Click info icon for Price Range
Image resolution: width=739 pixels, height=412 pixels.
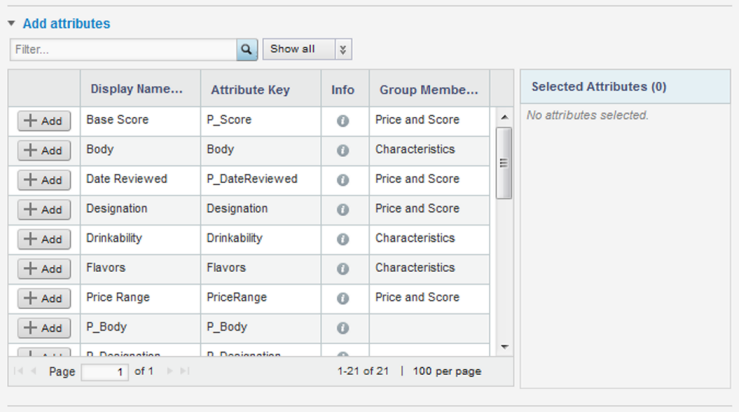(343, 298)
